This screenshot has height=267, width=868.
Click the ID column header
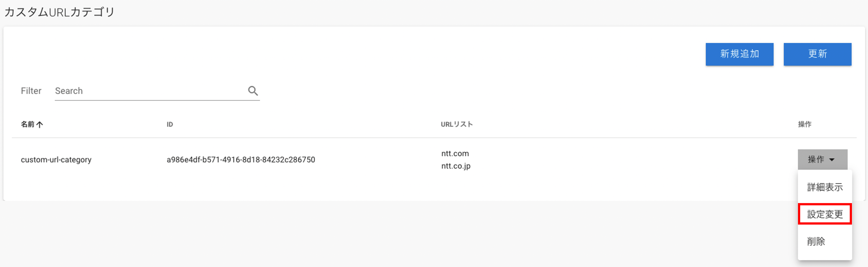170,124
